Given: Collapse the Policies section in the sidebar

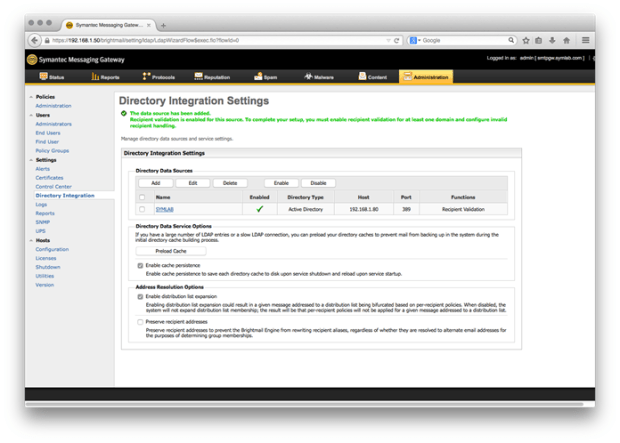Looking at the screenshot, I should tap(30, 98).
